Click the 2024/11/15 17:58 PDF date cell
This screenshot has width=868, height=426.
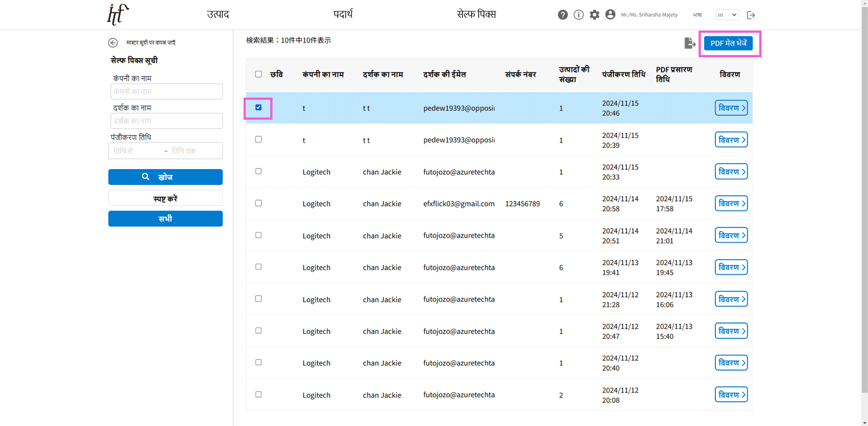[x=674, y=204]
